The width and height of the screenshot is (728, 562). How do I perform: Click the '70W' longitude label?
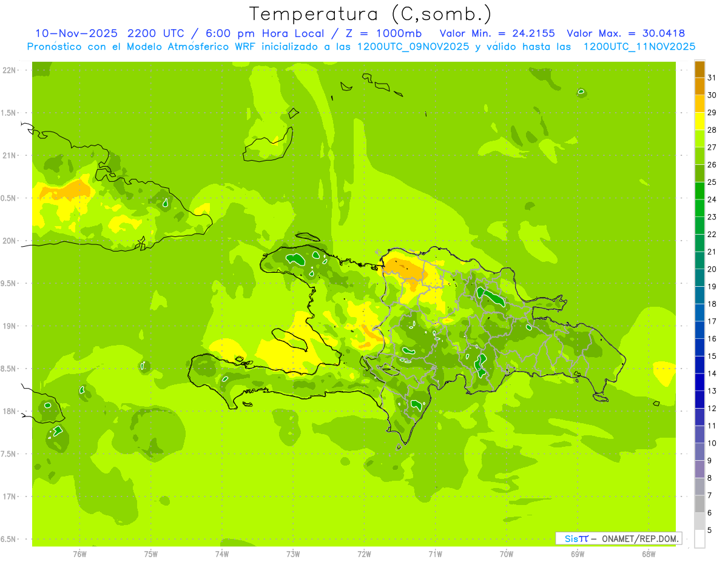pyautogui.click(x=506, y=554)
